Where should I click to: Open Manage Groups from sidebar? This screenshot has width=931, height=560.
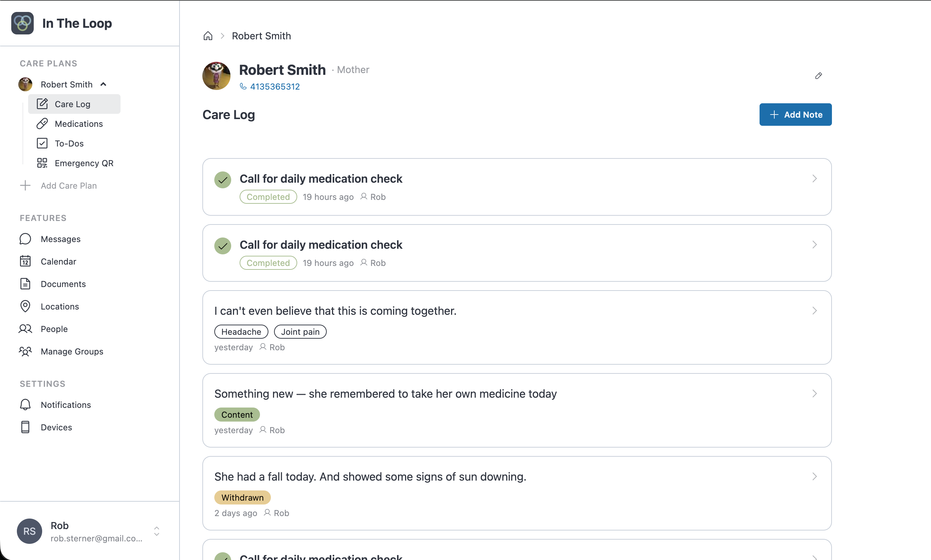tap(72, 351)
